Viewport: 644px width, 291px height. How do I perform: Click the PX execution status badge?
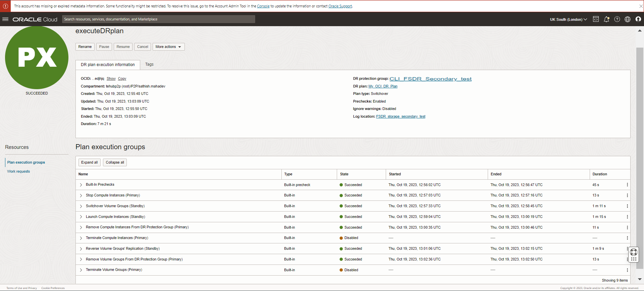pos(37,57)
